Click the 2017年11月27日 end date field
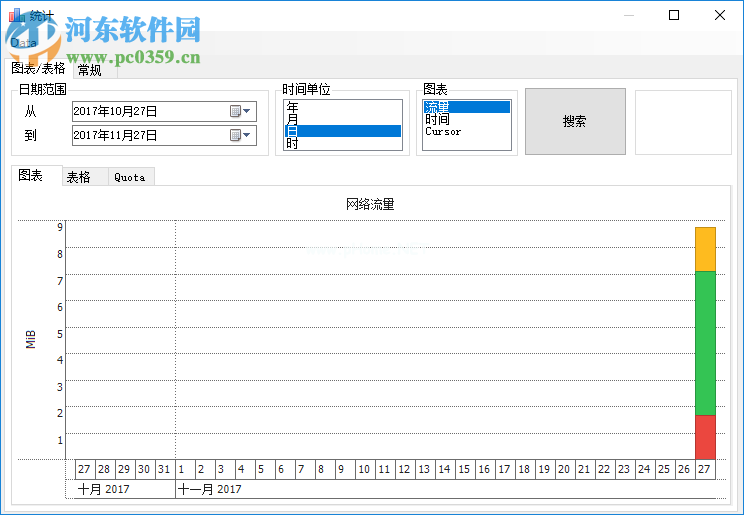This screenshot has height=515, width=744. click(164, 135)
